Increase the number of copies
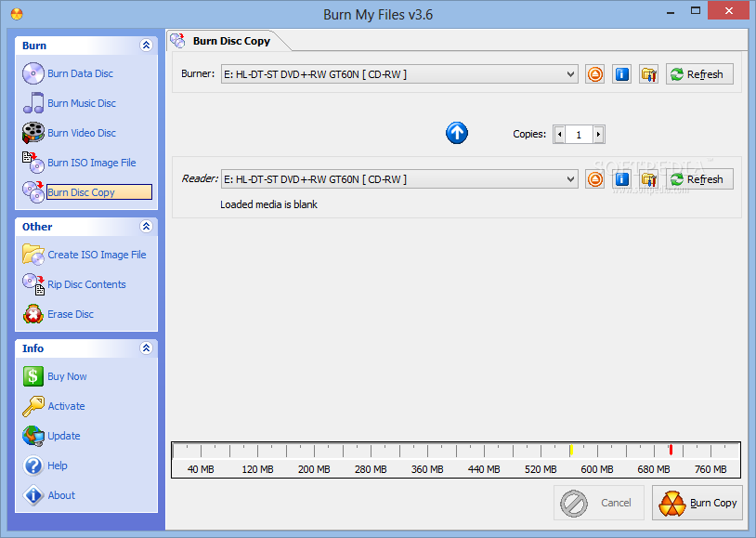The image size is (756, 538). 598,135
